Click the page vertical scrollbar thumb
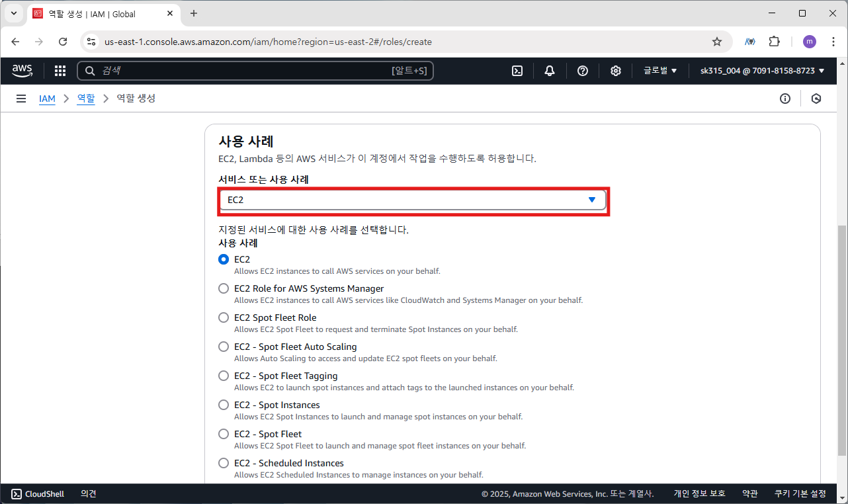This screenshot has width=848, height=504. [842, 340]
